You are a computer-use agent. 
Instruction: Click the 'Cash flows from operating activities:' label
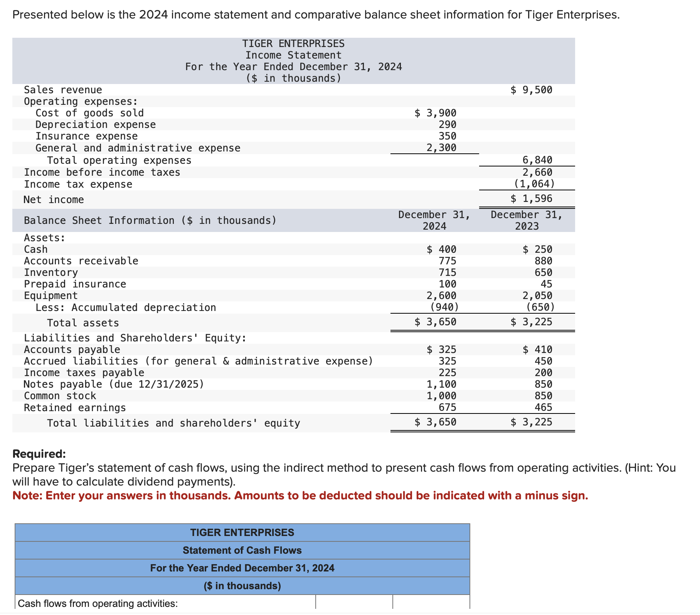click(98, 603)
